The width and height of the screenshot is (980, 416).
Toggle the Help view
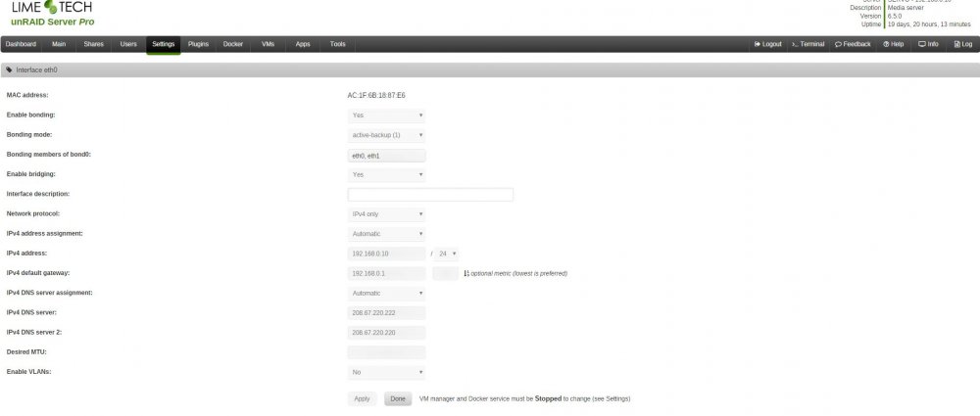pos(893,44)
